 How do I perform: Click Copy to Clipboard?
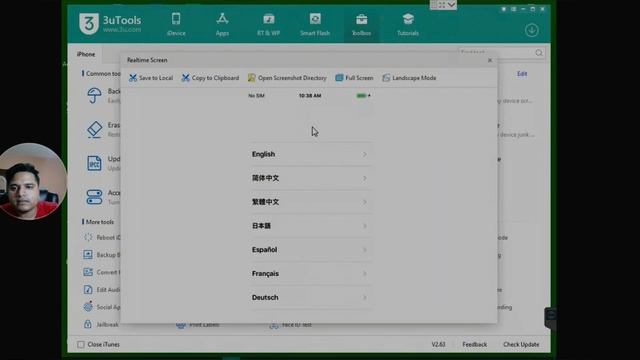[x=211, y=78]
